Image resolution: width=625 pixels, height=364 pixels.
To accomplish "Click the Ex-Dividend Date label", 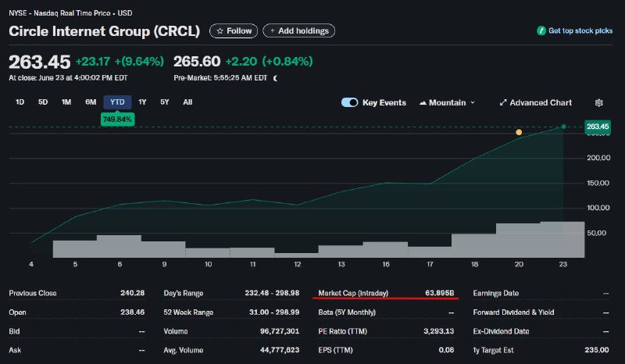I will [501, 331].
